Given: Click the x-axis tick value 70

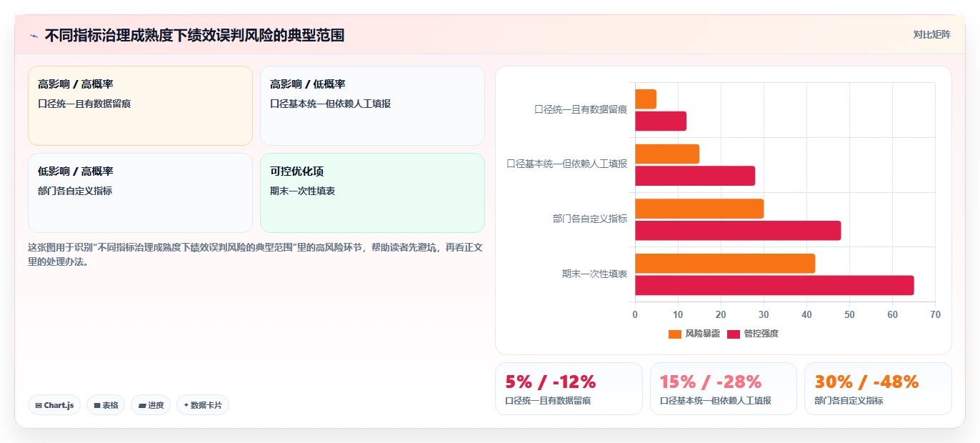Looking at the screenshot, I should (936, 314).
